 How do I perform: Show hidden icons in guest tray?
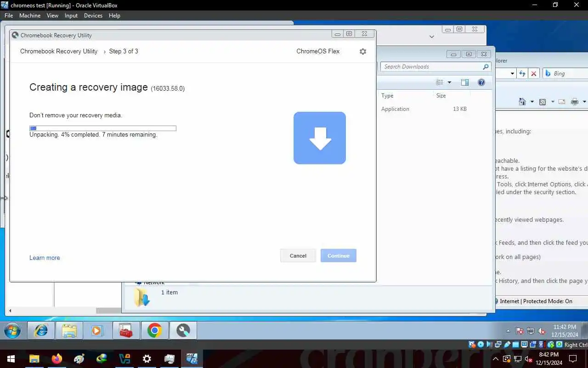[x=508, y=331]
